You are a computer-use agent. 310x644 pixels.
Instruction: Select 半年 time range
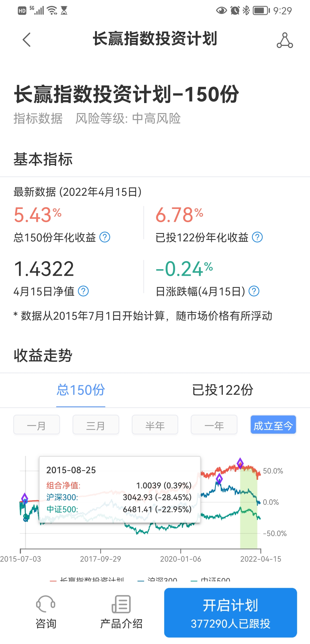(x=155, y=425)
